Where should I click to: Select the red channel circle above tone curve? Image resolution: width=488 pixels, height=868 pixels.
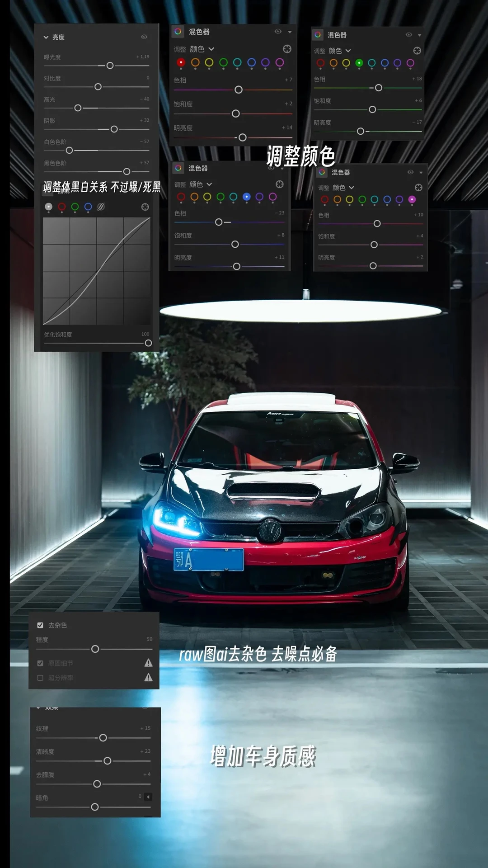tap(62, 207)
